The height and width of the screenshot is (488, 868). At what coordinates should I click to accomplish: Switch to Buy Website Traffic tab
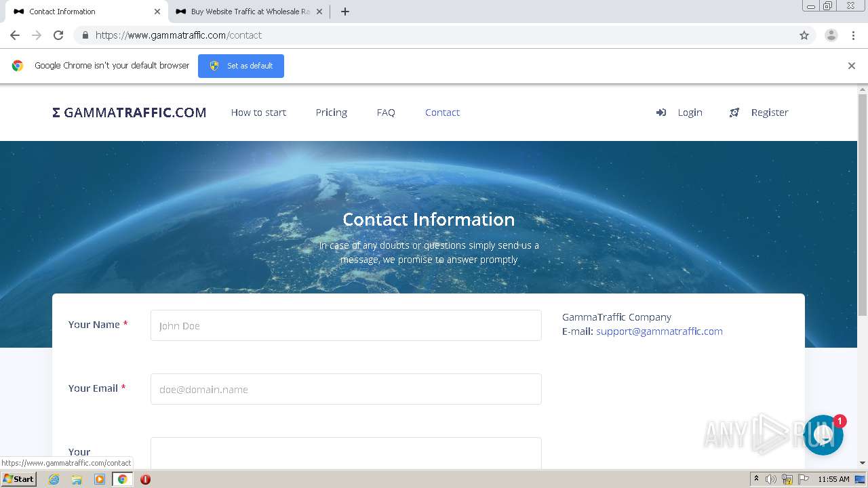pos(250,12)
